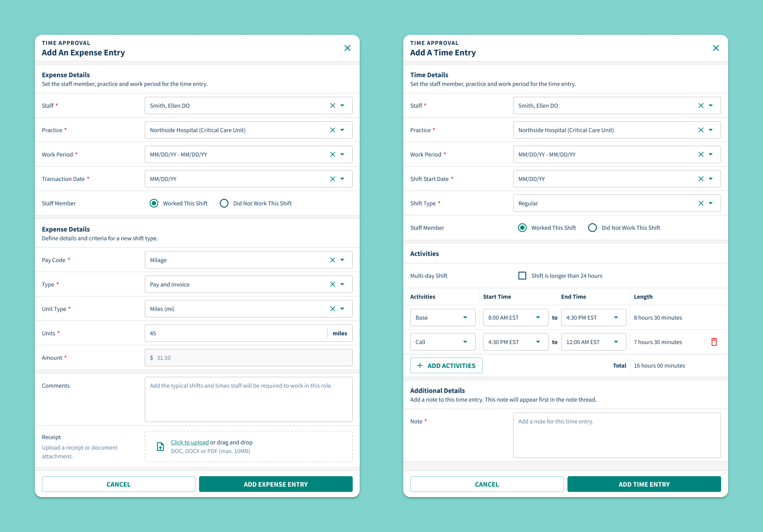Click the 16 hours 00 minutes total
The image size is (763, 532).
point(659,365)
